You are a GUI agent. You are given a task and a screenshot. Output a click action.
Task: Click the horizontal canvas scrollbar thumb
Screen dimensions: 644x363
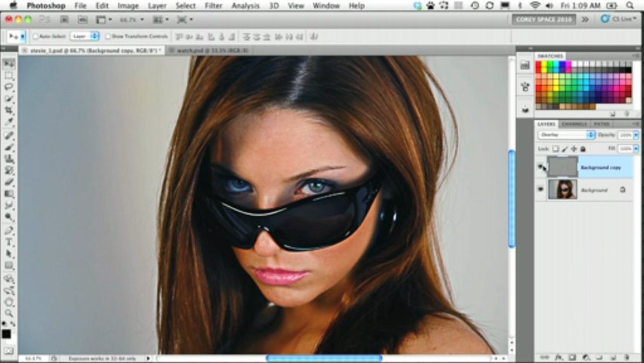[x=324, y=358]
